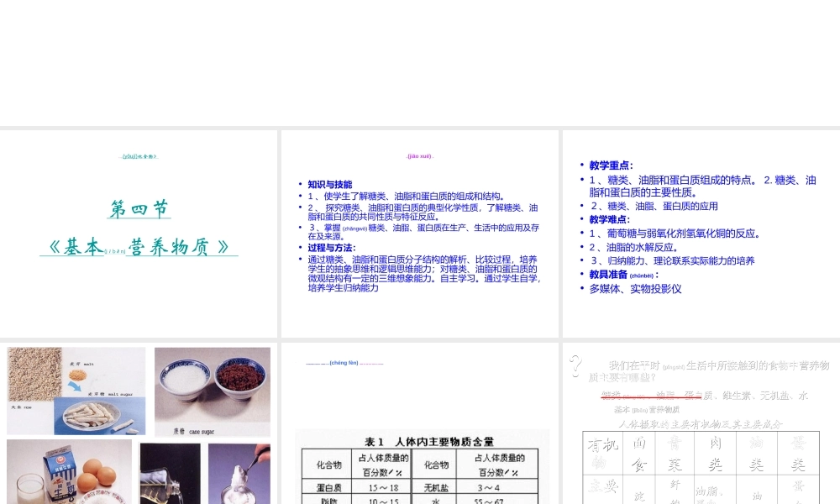840x504 pixels.
Task: Click the milk carton and eggs picture
Action: pos(71,470)
